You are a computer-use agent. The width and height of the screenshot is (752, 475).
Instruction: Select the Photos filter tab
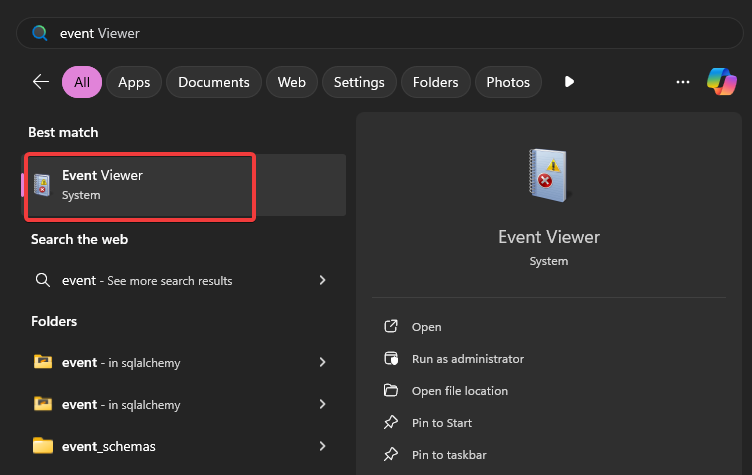click(508, 82)
